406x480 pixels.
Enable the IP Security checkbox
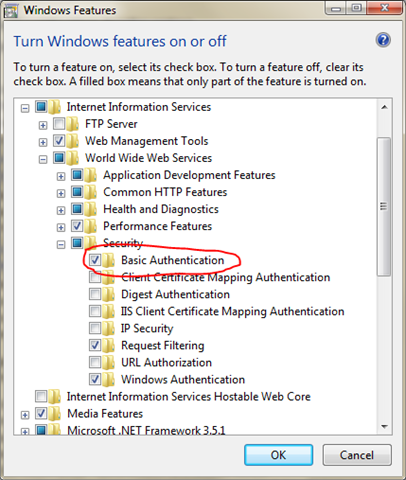[x=95, y=328]
